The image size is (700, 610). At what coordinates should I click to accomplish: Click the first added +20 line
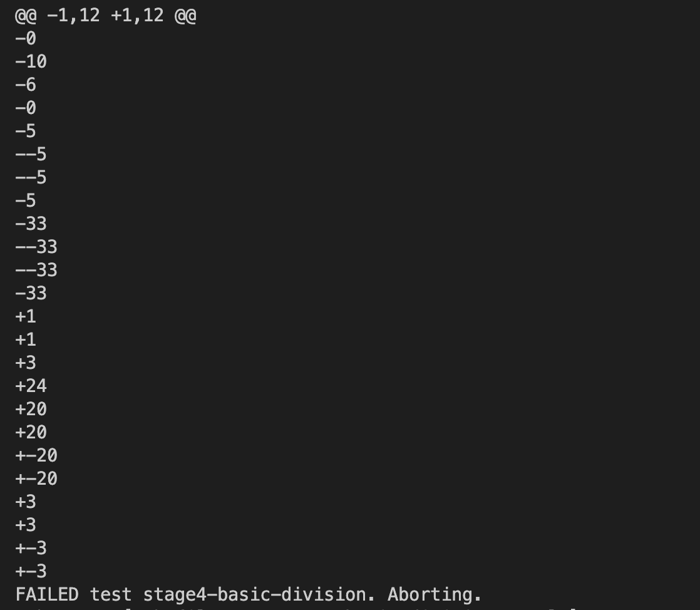pos(31,409)
